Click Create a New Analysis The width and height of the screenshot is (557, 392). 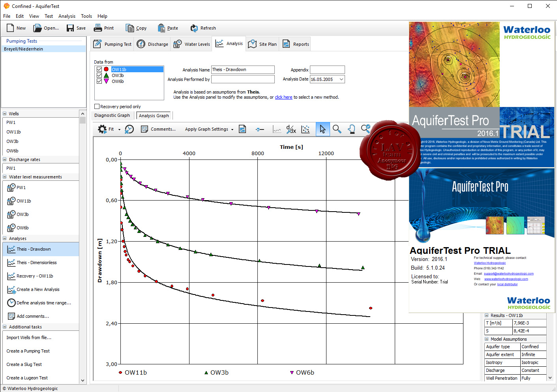coord(33,289)
